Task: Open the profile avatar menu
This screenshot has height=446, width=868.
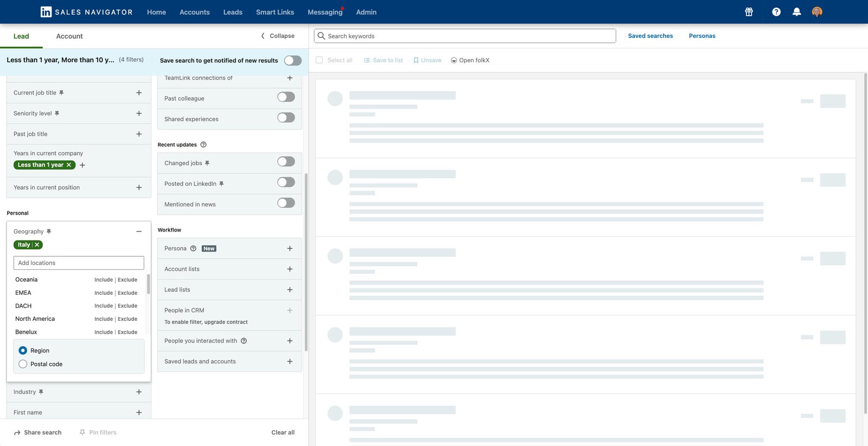Action: click(817, 12)
